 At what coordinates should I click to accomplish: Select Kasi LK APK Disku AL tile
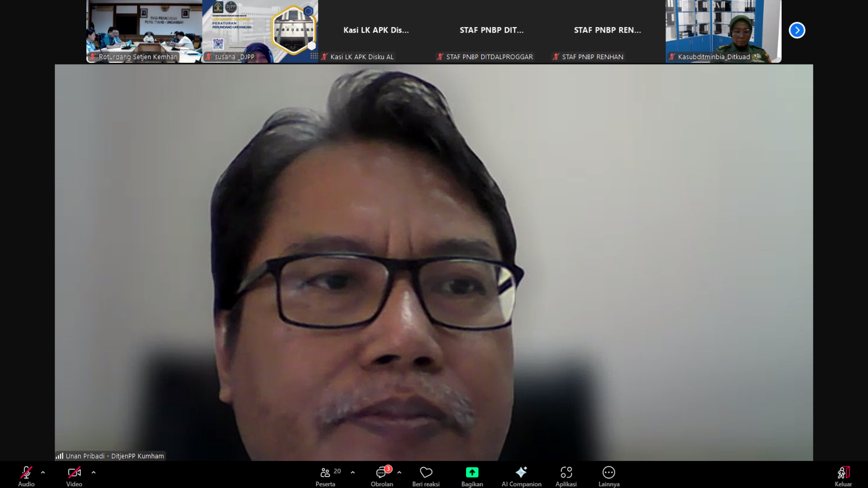[376, 31]
